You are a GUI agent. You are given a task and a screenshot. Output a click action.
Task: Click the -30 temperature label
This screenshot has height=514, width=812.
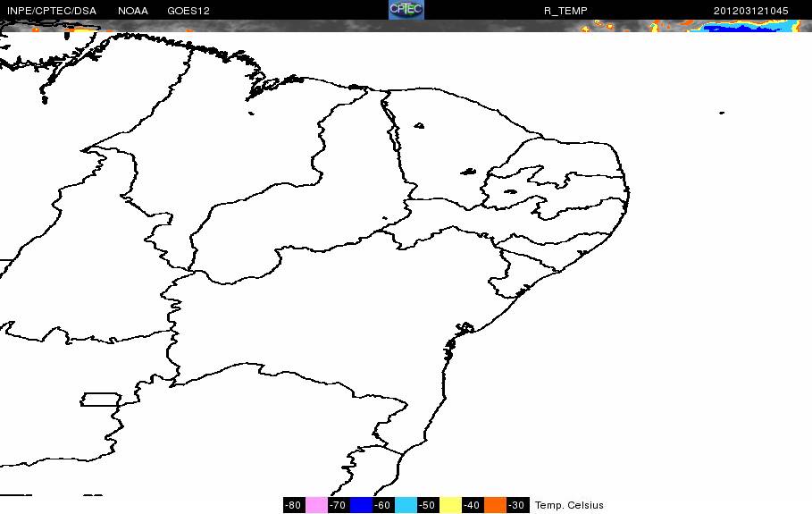517,505
